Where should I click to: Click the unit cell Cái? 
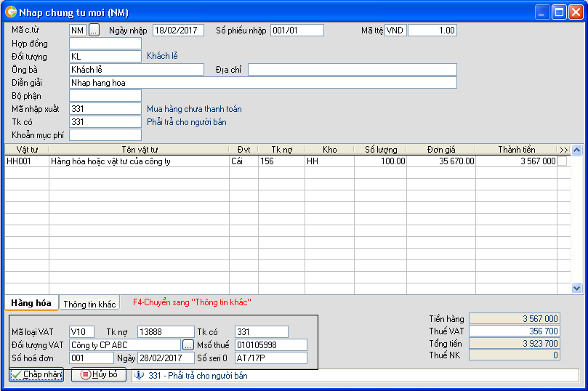tap(243, 161)
